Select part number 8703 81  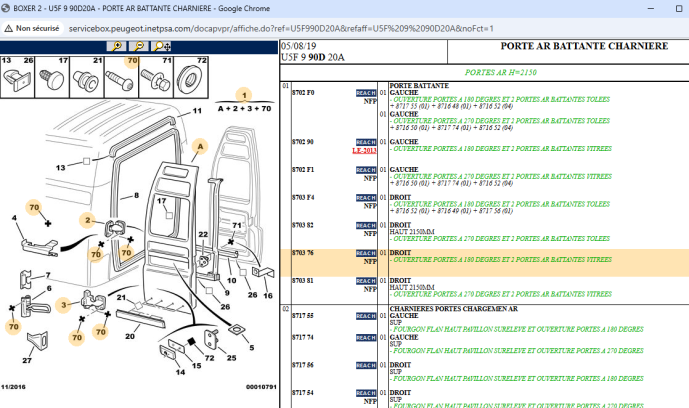point(303,281)
